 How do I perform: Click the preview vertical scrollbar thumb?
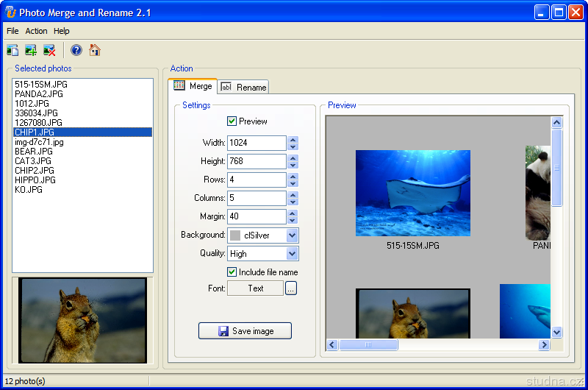557,168
